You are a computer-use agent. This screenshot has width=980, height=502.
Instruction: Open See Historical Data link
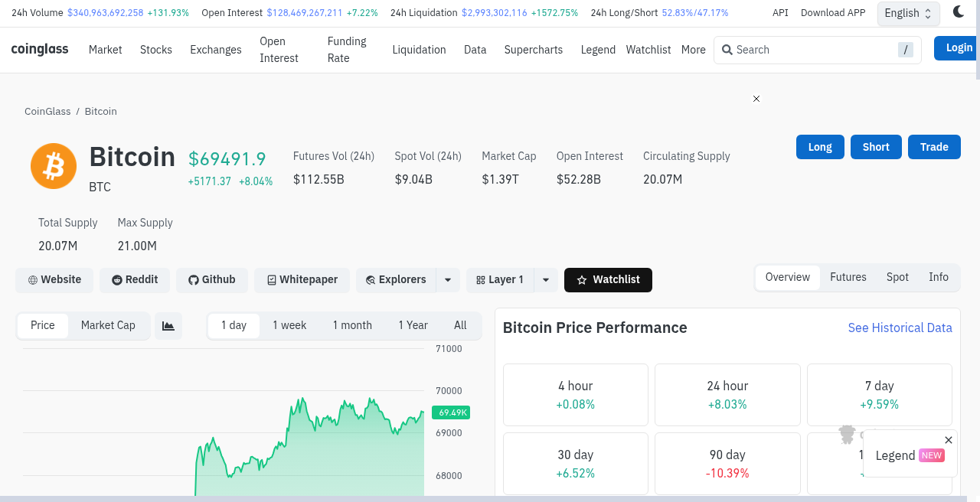click(x=900, y=328)
